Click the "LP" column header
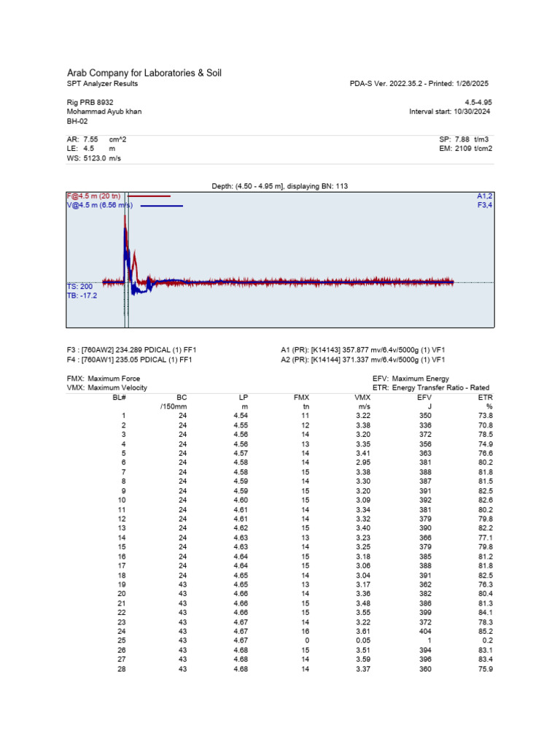This screenshot has height=747, width=560. (244, 398)
